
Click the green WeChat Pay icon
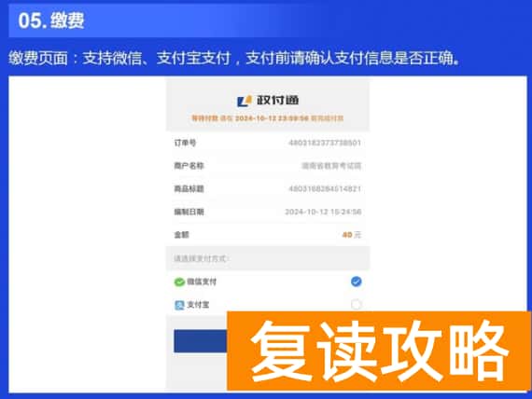point(179,282)
